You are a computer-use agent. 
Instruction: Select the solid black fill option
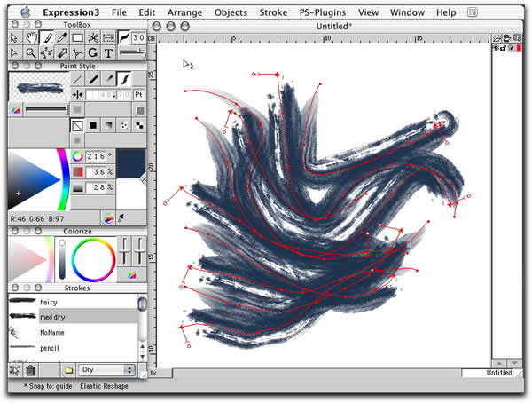[93, 125]
